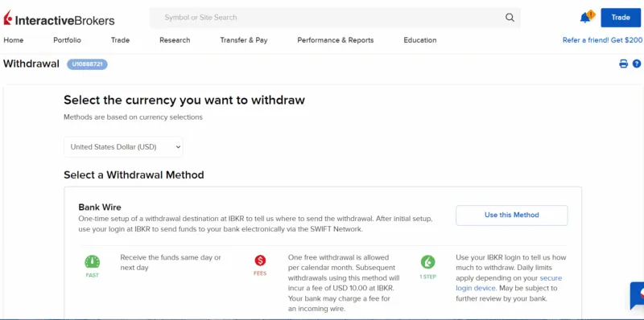Image resolution: width=644 pixels, height=320 pixels.
Task: Open the Trade navigation menu
Action: 120,40
